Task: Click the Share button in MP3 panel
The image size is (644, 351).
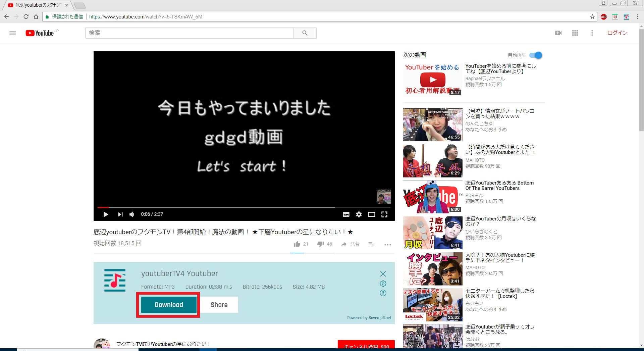Action: (219, 305)
